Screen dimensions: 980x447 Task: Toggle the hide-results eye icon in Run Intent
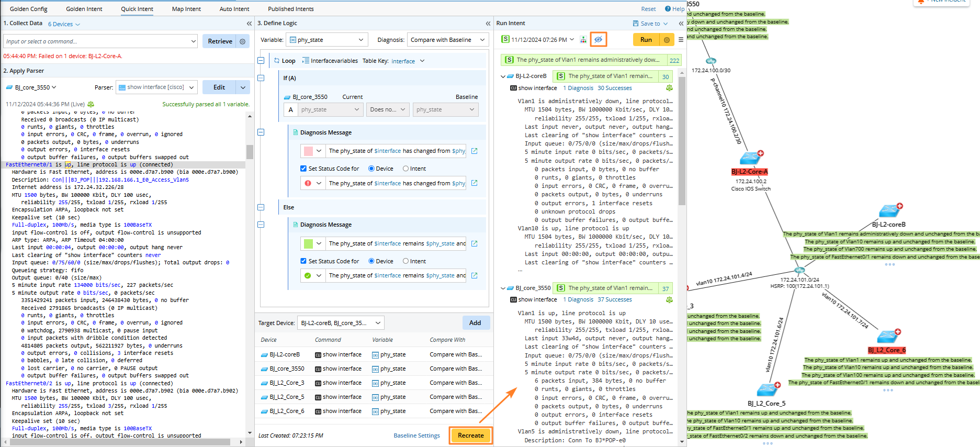[599, 40]
